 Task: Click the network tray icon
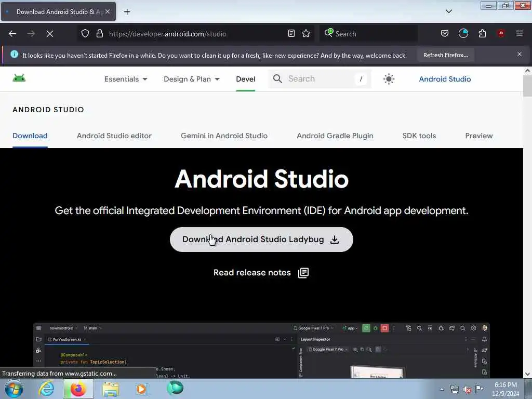click(455, 389)
